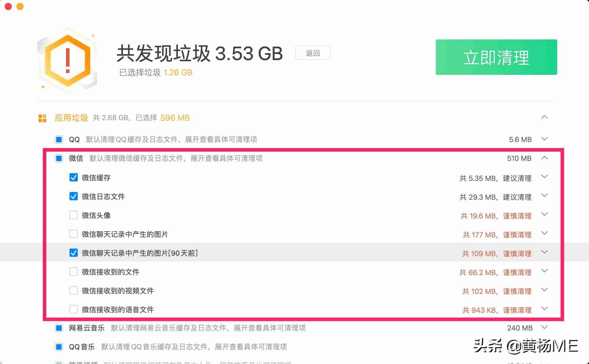This screenshot has width=589, height=364.
Task: Click the 微信日志文件 item label
Action: [x=103, y=197]
